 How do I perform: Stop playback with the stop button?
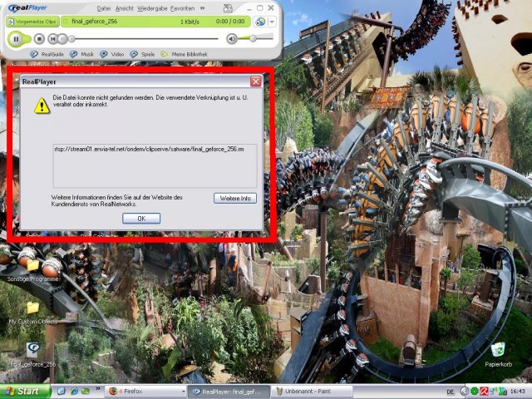[x=39, y=39]
